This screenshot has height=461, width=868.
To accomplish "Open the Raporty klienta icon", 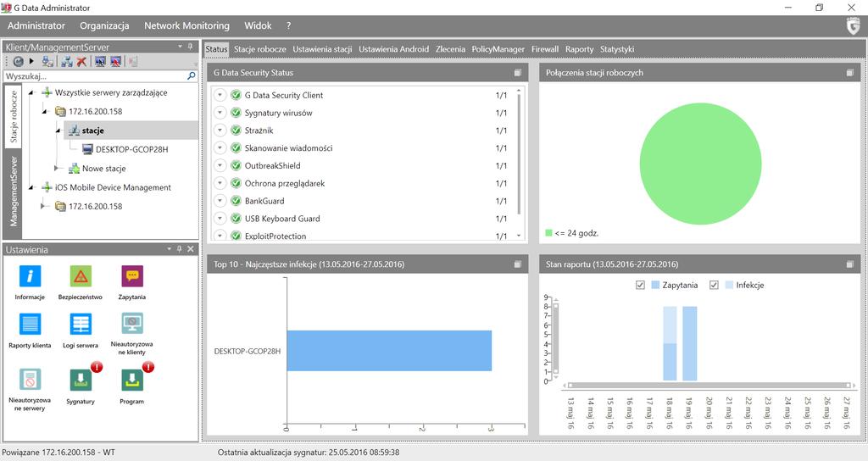I will point(30,324).
